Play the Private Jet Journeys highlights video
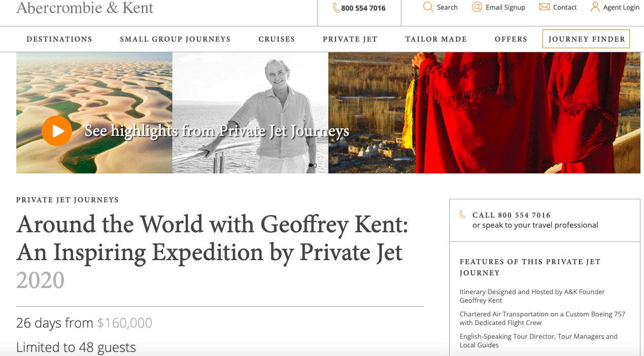This screenshot has width=644, height=356. tap(57, 131)
